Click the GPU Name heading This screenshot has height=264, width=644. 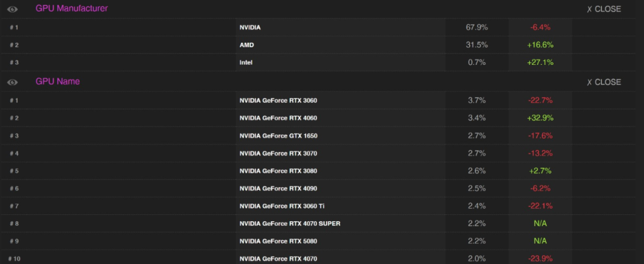[57, 82]
